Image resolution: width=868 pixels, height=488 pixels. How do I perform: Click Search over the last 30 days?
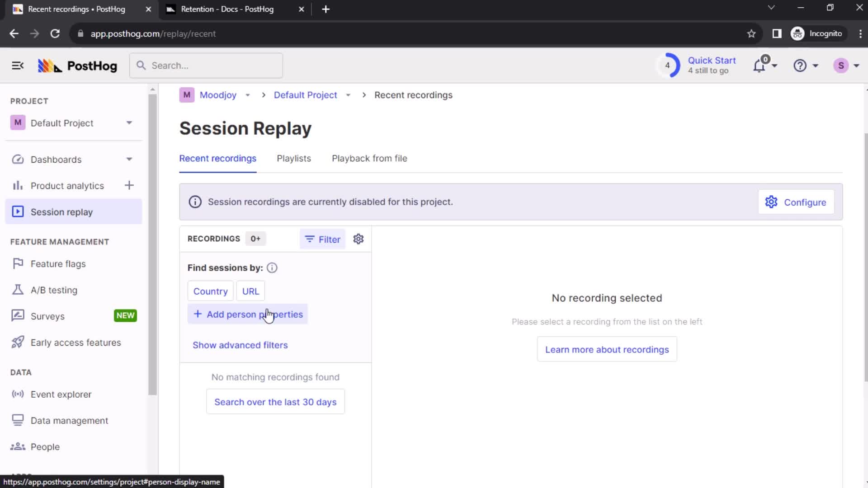[x=275, y=402]
